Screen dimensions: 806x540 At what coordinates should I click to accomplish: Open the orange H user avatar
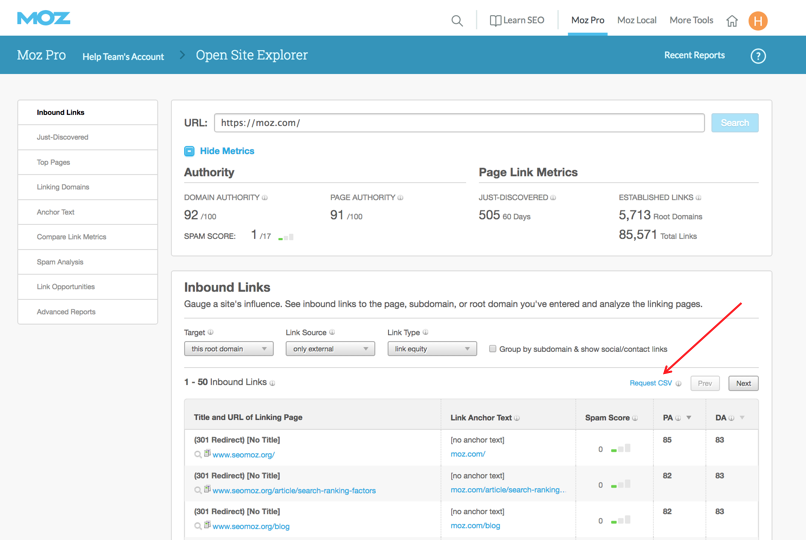click(758, 21)
